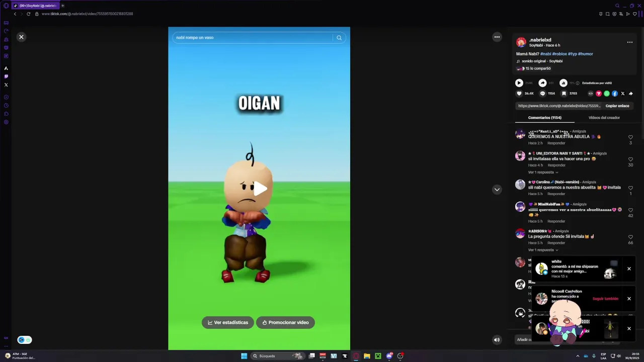The image size is (644, 362).
Task: Switch to Videos del creador tab
Action: (x=604, y=118)
